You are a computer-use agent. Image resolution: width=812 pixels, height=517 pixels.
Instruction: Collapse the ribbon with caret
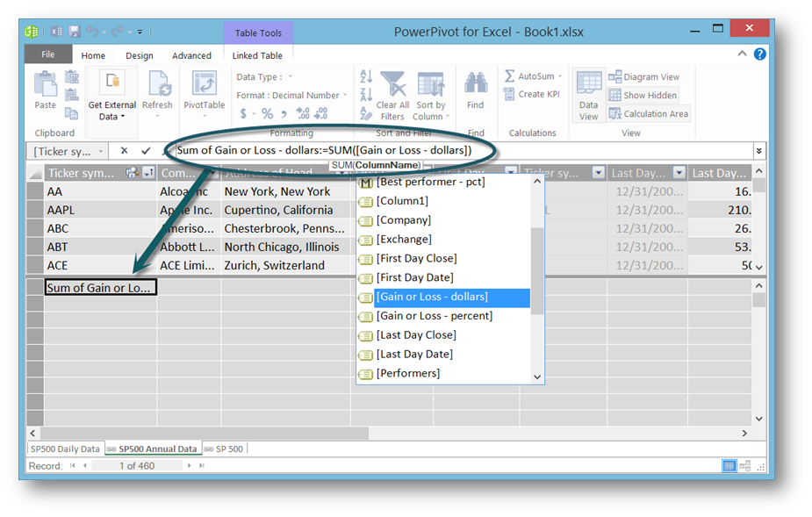tap(742, 54)
